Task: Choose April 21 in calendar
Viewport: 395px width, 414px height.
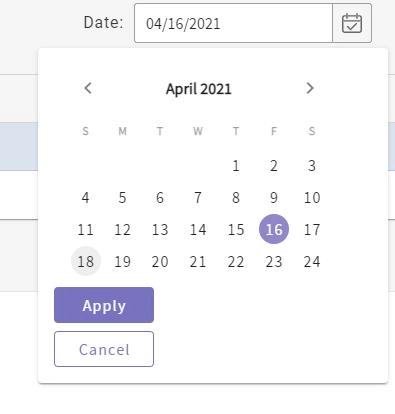Action: 198,262
